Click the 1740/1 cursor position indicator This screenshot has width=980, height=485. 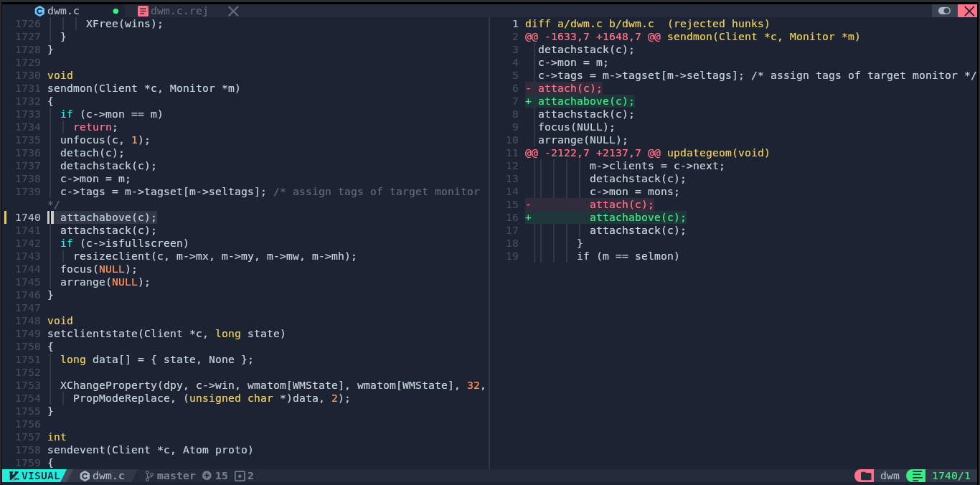pos(951,476)
